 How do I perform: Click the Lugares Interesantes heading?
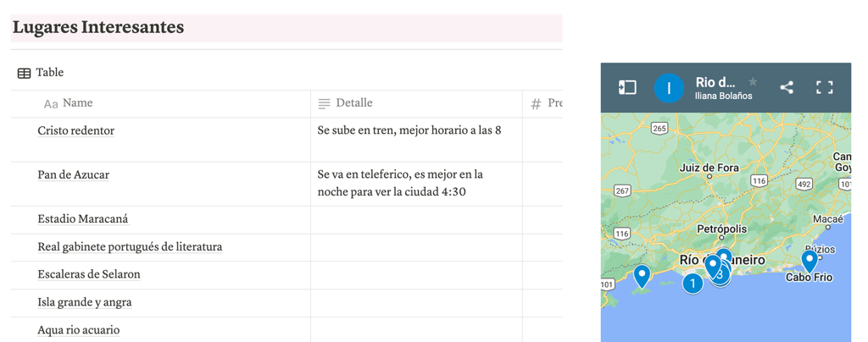coord(98,27)
